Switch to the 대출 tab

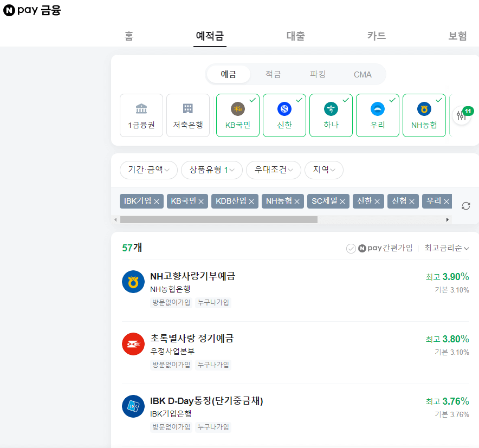(295, 36)
